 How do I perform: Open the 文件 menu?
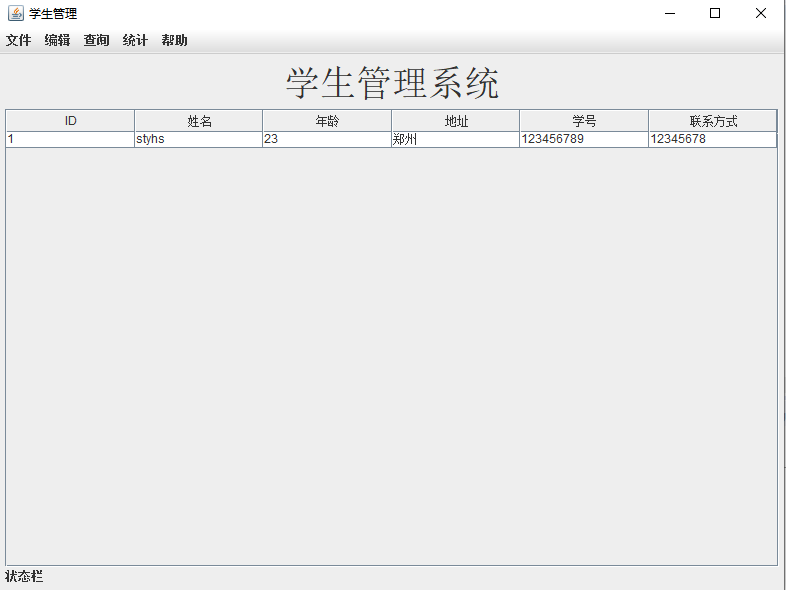tap(19, 40)
